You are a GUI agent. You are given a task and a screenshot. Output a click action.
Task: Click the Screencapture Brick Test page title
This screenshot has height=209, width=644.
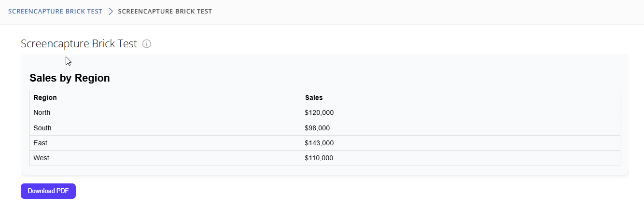[x=79, y=44]
